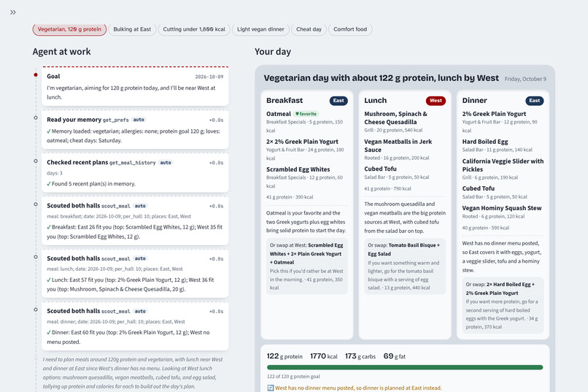Click green checkmark beside 'Found 5 recent plan(s)'
The width and height of the screenshot is (588, 392).
click(49, 184)
